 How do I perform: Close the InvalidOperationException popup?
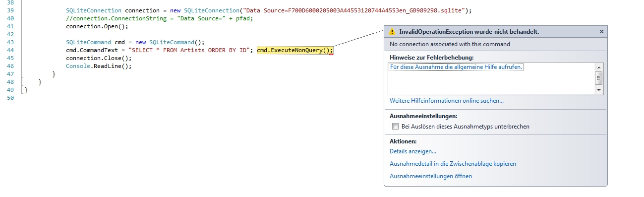click(601, 31)
